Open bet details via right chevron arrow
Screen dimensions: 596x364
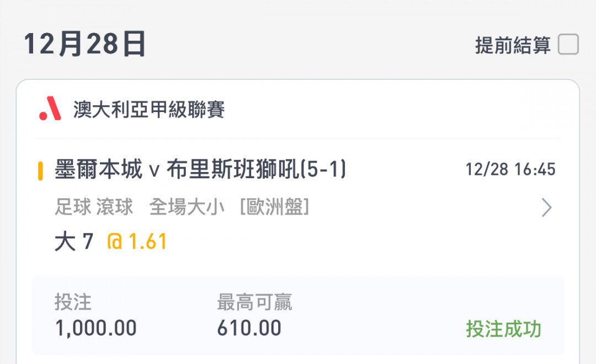[546, 207]
